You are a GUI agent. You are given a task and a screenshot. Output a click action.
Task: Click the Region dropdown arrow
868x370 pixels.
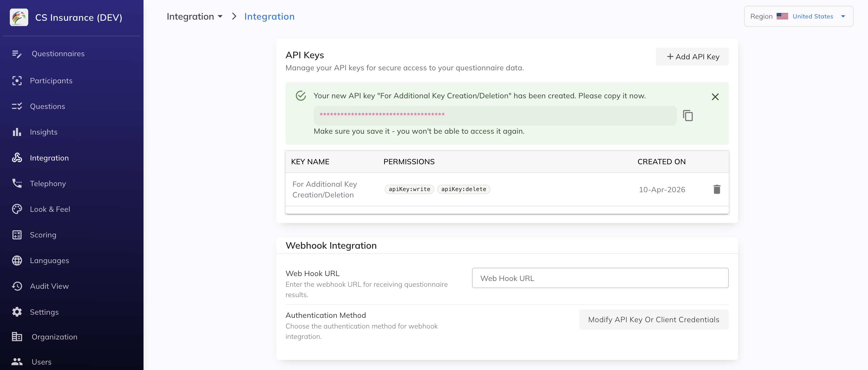[x=843, y=16]
